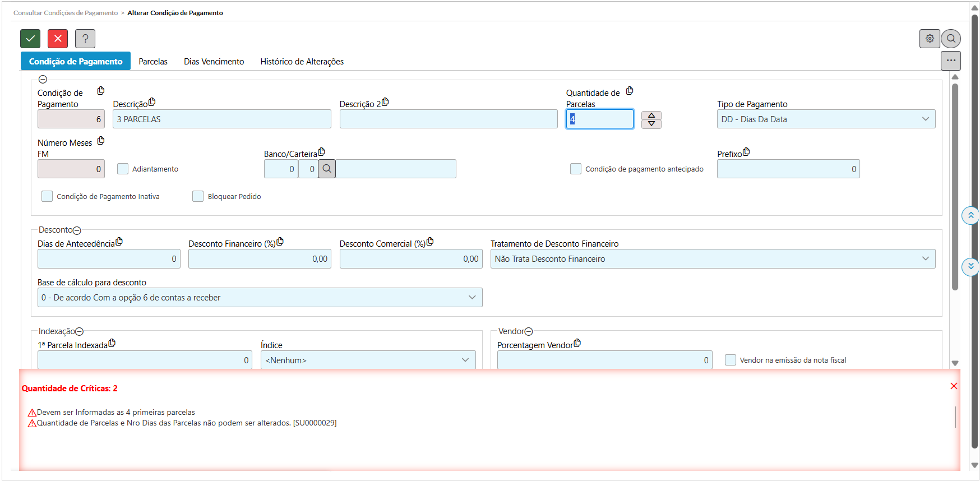Click into the Descrição 2 field
Viewport: 980px width, 481px height.
click(448, 119)
